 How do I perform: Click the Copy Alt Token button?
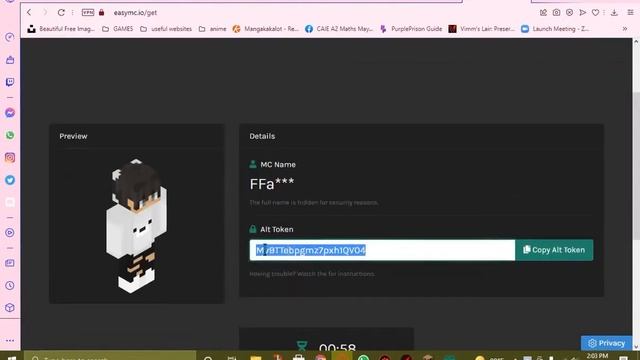[x=554, y=250]
